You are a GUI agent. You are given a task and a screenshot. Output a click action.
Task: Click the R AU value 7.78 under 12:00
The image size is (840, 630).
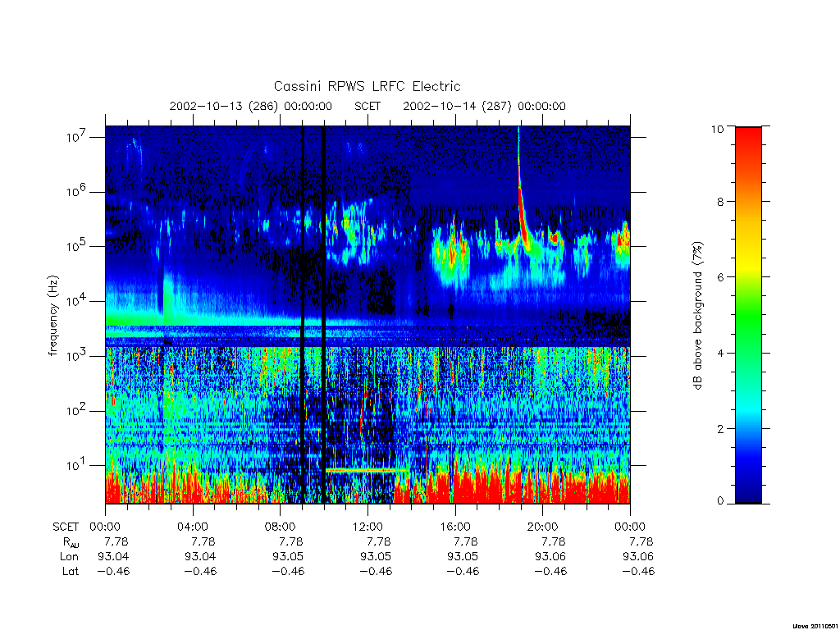(x=378, y=541)
